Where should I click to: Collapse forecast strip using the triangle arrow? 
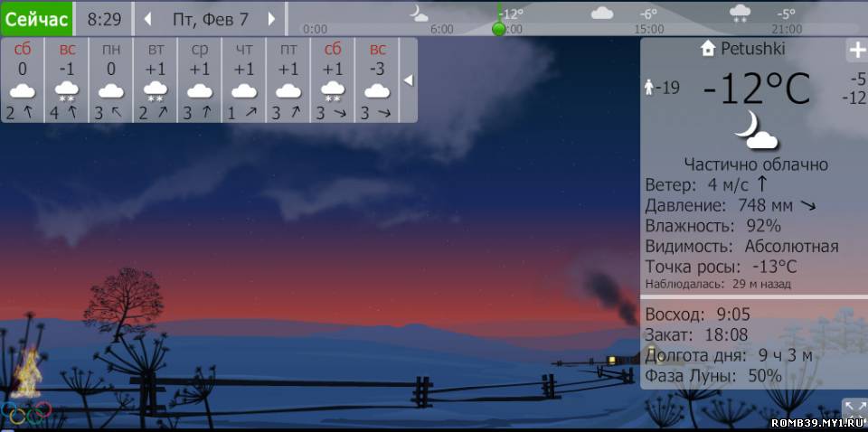[408, 80]
